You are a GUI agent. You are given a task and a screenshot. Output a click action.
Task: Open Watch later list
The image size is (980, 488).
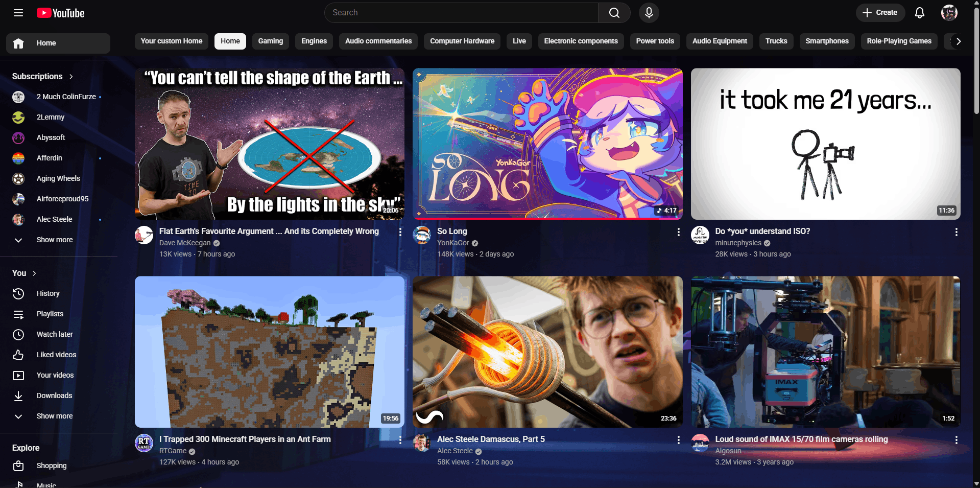tap(55, 334)
